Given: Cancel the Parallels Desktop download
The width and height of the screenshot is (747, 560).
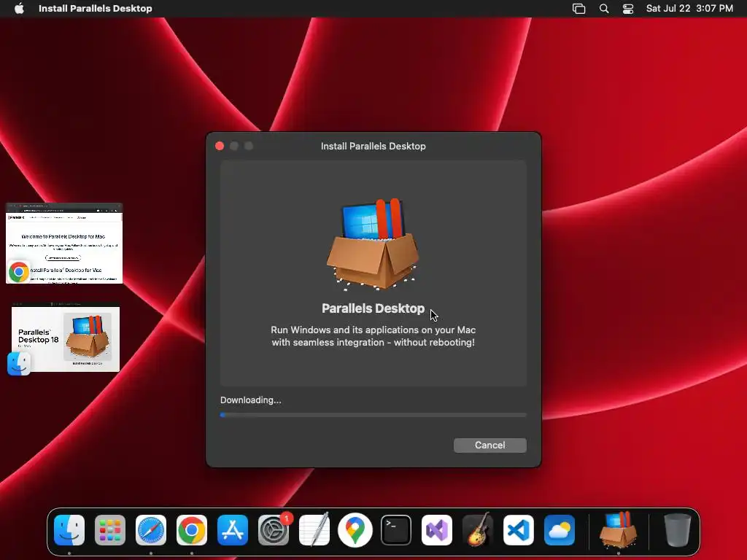Looking at the screenshot, I should pos(489,446).
